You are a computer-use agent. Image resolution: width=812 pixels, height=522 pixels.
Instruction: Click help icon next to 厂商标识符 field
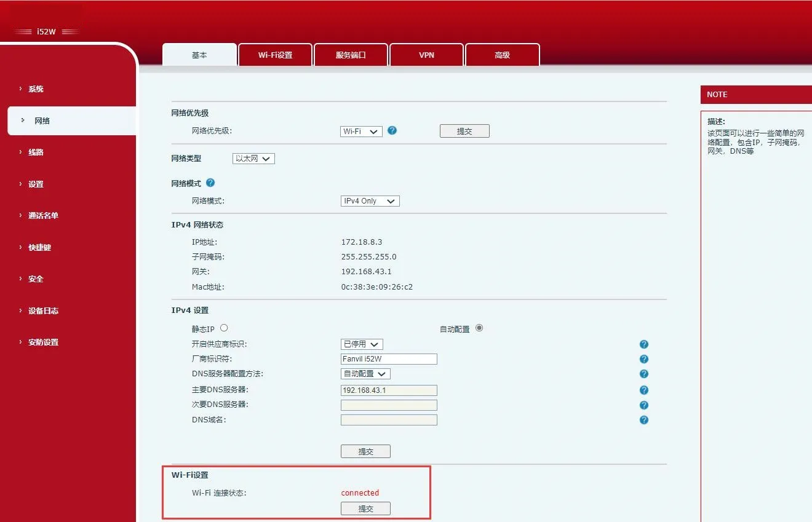click(x=643, y=358)
